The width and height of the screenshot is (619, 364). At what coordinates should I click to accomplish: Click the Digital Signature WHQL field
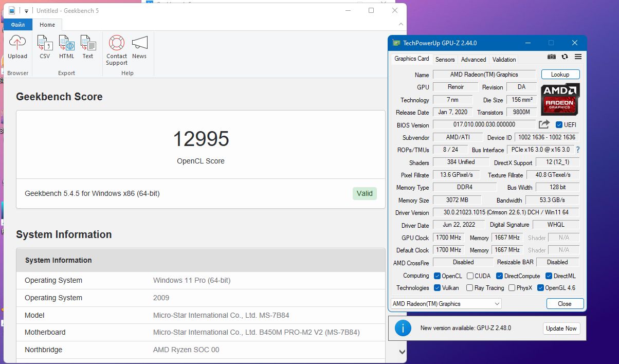[556, 225]
